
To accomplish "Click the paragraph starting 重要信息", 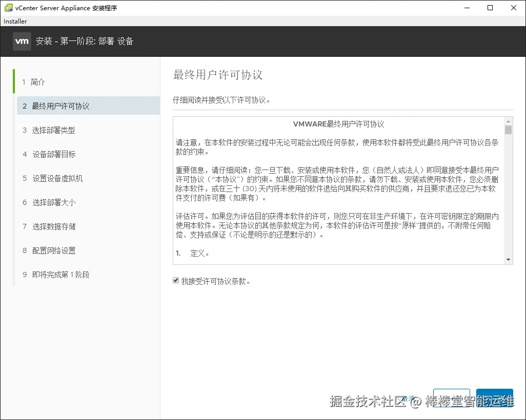I will [x=337, y=184].
